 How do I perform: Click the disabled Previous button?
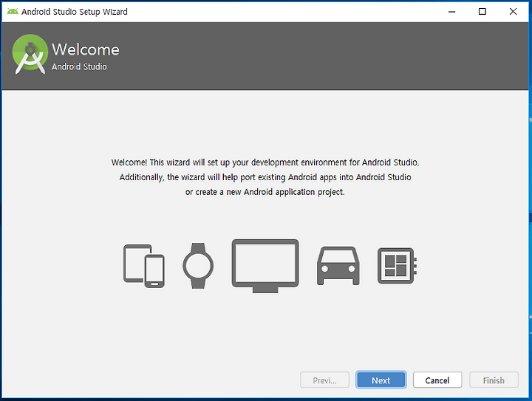324,380
